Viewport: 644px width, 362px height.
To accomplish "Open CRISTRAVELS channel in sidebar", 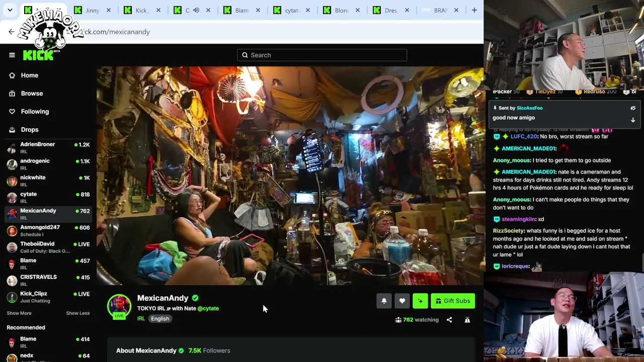I will point(48,281).
